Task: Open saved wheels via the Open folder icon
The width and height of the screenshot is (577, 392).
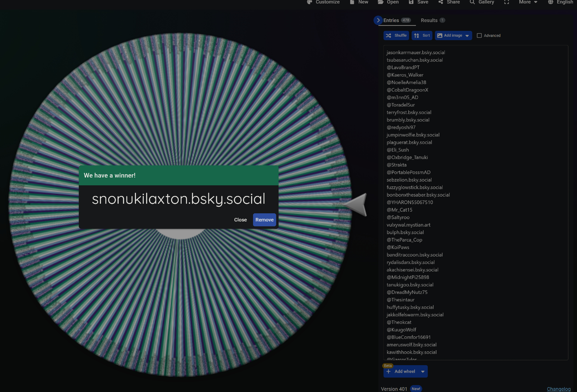Action: click(x=380, y=2)
